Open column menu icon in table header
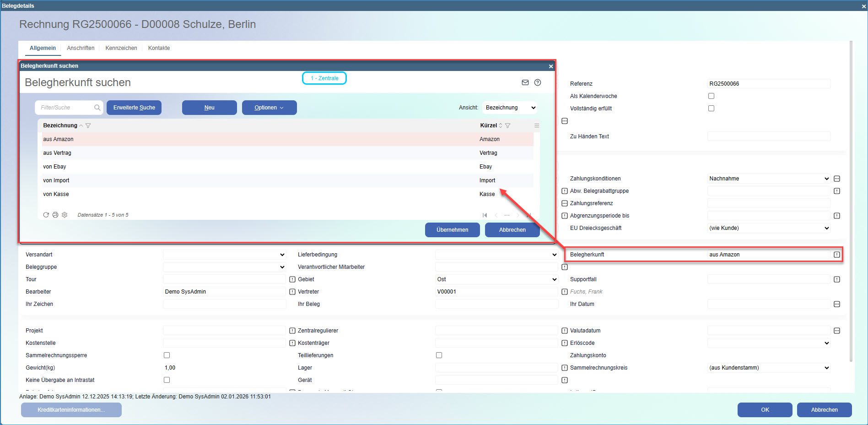868x425 pixels. tap(537, 125)
